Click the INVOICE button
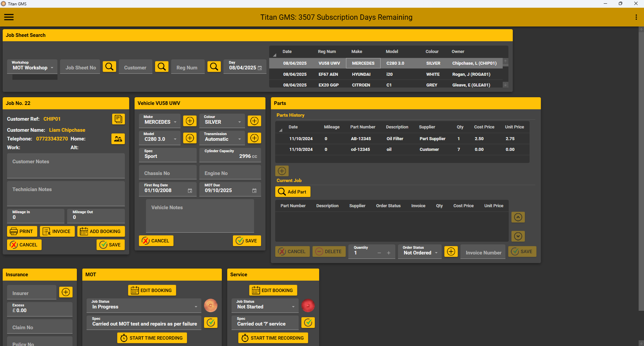Viewport: 644px width, 346px height. coord(57,231)
